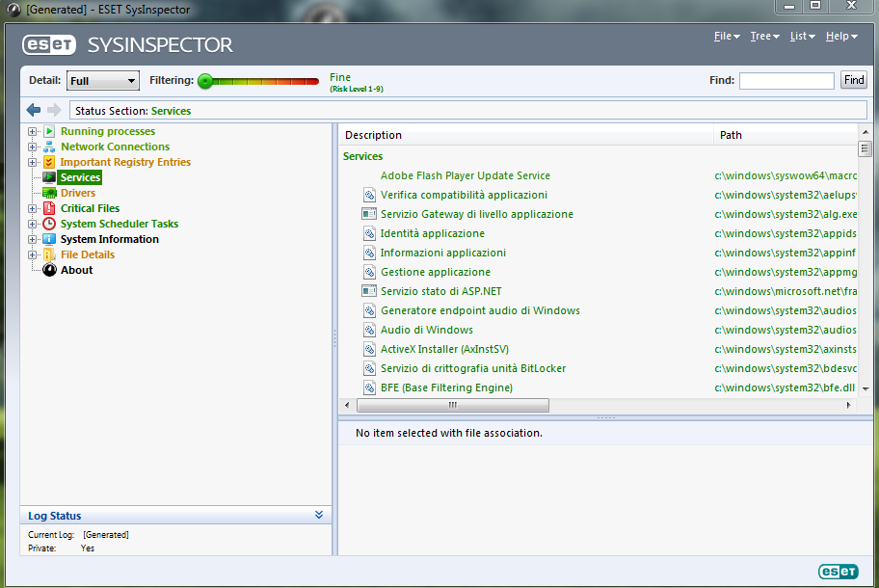The height and width of the screenshot is (588, 879).
Task: Click the vertical scrollbar up arrow
Action: point(866,132)
